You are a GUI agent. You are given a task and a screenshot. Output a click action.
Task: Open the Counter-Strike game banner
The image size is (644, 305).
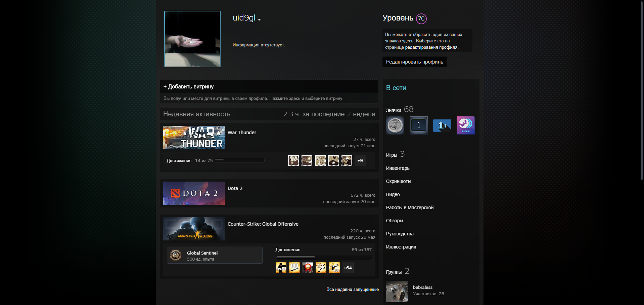(x=194, y=229)
